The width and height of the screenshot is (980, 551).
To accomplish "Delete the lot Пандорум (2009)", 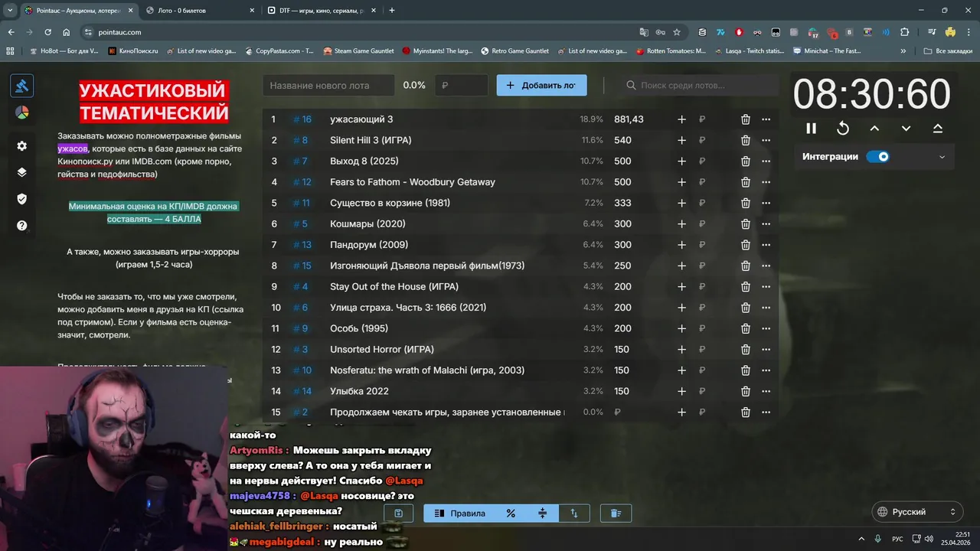I will tap(745, 245).
